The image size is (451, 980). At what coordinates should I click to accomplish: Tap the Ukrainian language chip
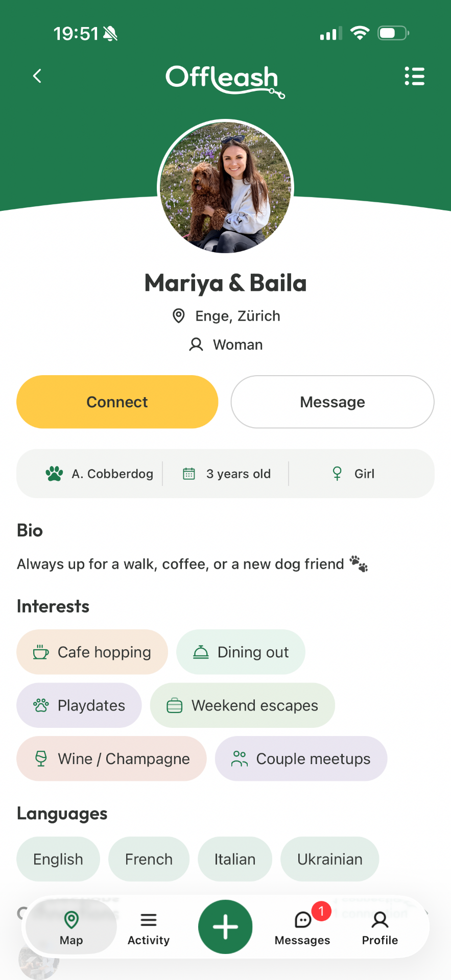(x=329, y=859)
